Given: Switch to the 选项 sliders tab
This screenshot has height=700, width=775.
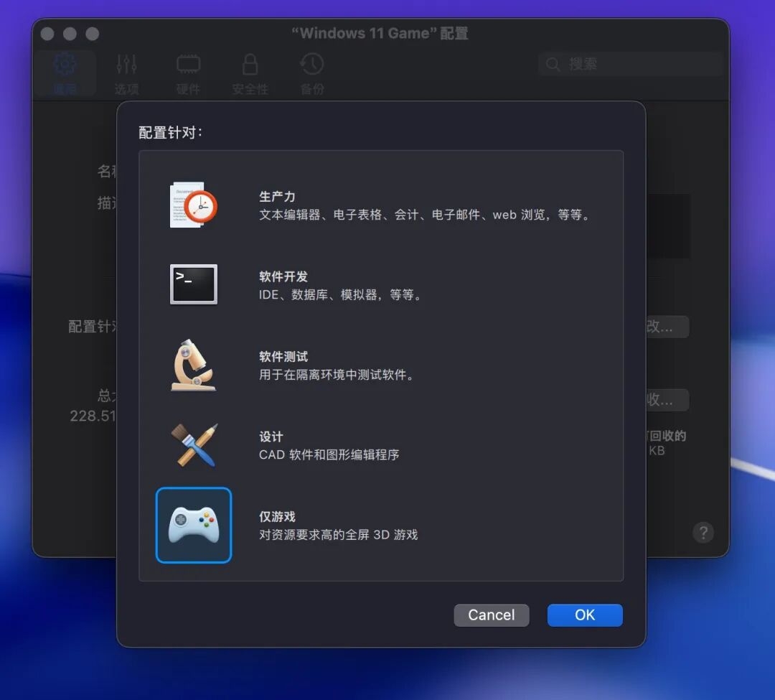Looking at the screenshot, I should pyautogui.click(x=126, y=73).
